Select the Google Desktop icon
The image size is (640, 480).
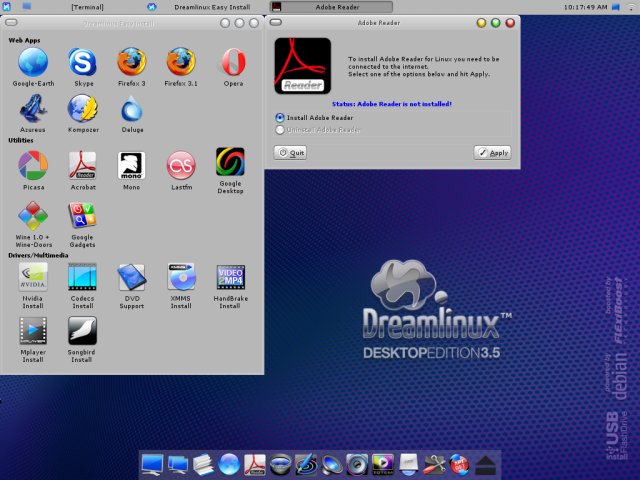point(230,162)
